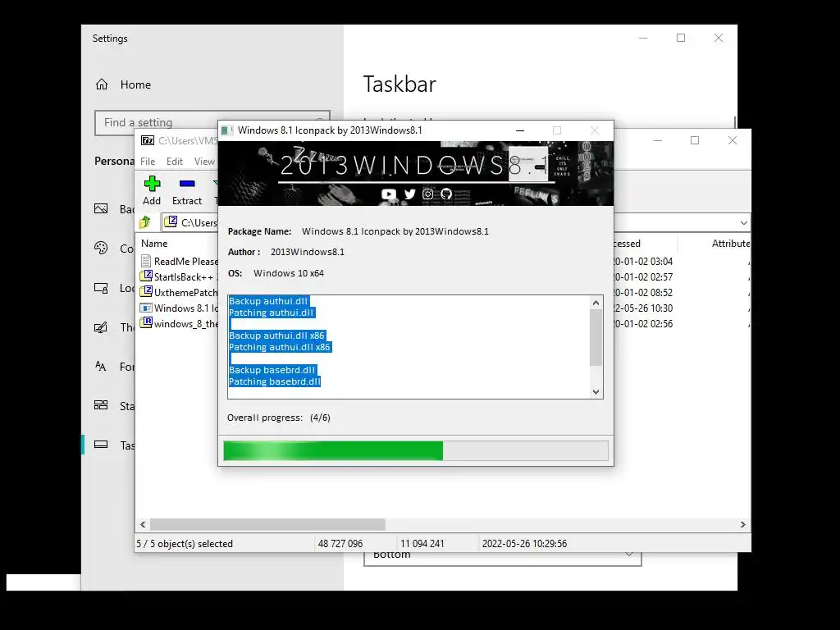Expand the taskbar location Bottom dropdown
Image resolution: width=840 pixels, height=630 pixels.
(x=503, y=555)
